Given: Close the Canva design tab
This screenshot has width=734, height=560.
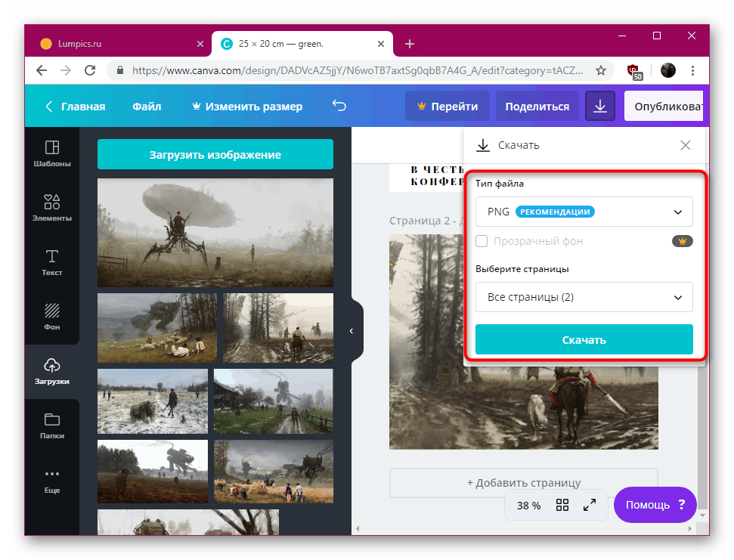Looking at the screenshot, I should (x=381, y=44).
